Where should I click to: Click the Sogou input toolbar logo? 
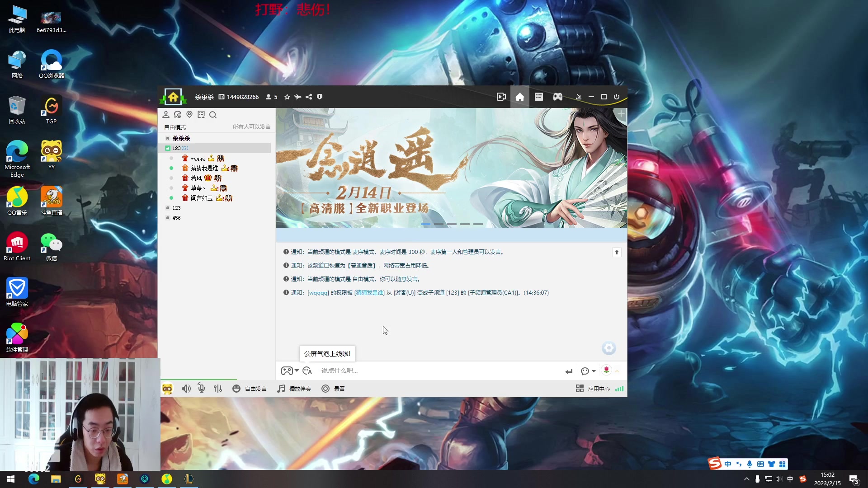click(715, 464)
